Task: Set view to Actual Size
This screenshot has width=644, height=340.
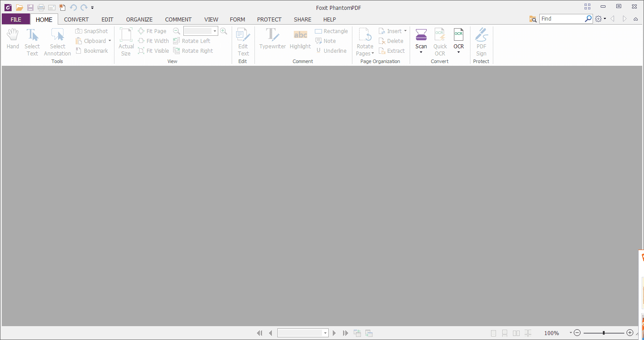Action: (x=126, y=42)
